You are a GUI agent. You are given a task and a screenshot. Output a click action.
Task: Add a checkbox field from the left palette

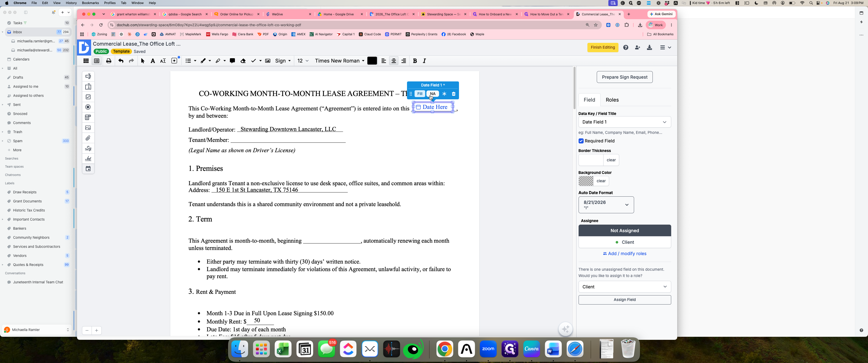point(88,97)
